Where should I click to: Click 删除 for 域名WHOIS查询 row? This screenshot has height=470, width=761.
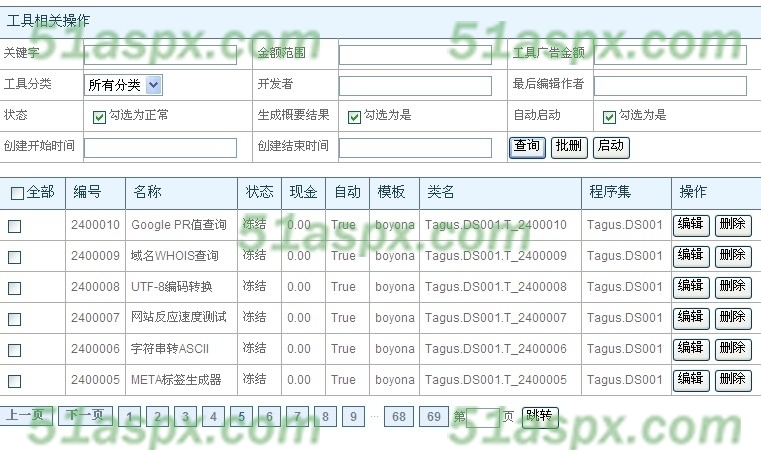point(733,256)
